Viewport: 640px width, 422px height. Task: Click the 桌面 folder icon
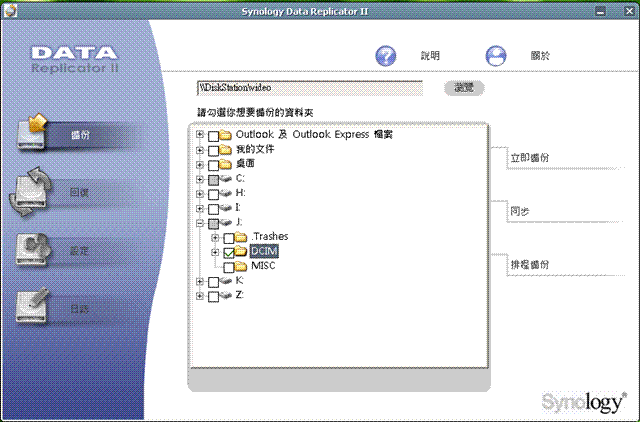coord(225,164)
